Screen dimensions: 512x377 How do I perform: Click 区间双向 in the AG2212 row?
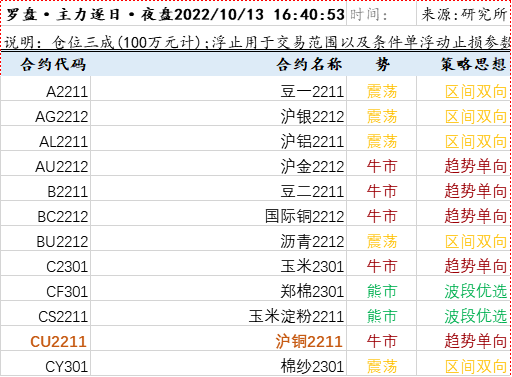tap(476, 116)
